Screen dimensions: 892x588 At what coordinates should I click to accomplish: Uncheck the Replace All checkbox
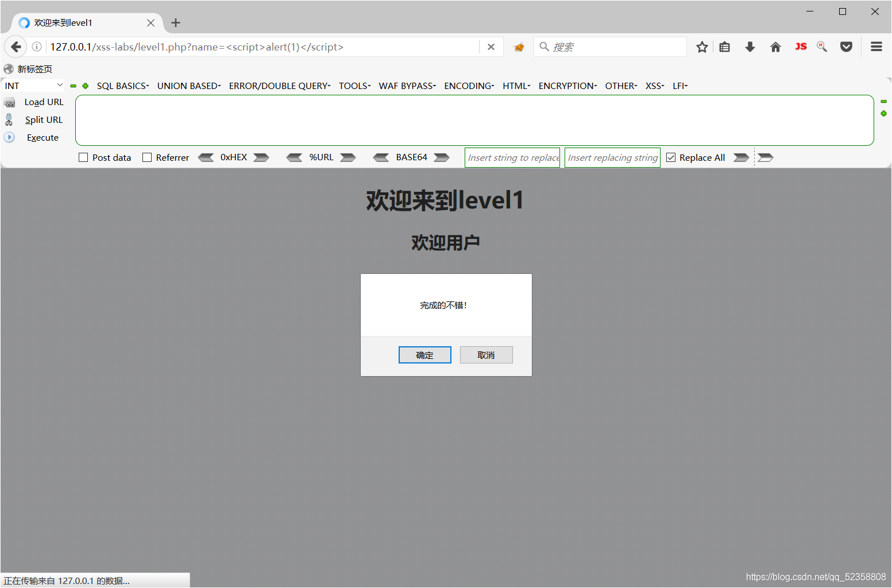pos(671,157)
